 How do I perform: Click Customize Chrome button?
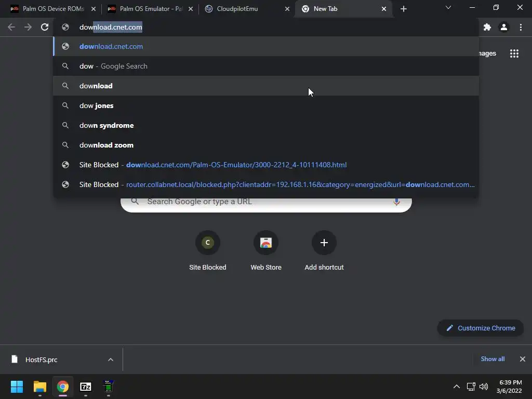pos(481,328)
